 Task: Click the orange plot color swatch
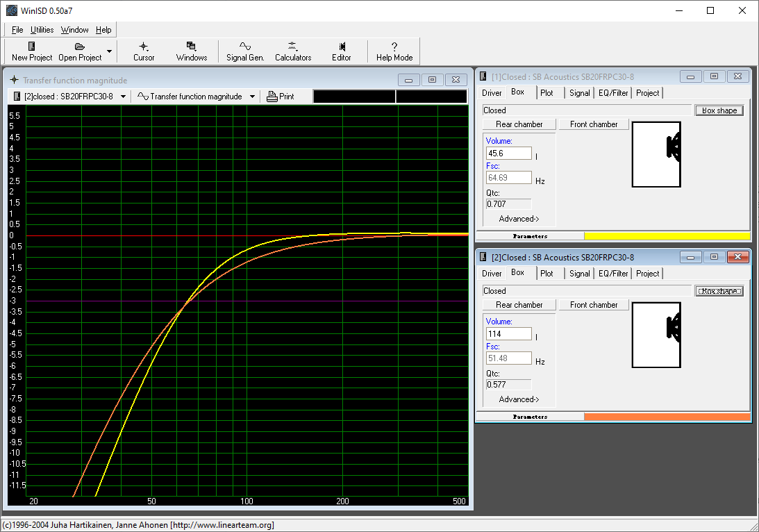pyautogui.click(x=667, y=417)
